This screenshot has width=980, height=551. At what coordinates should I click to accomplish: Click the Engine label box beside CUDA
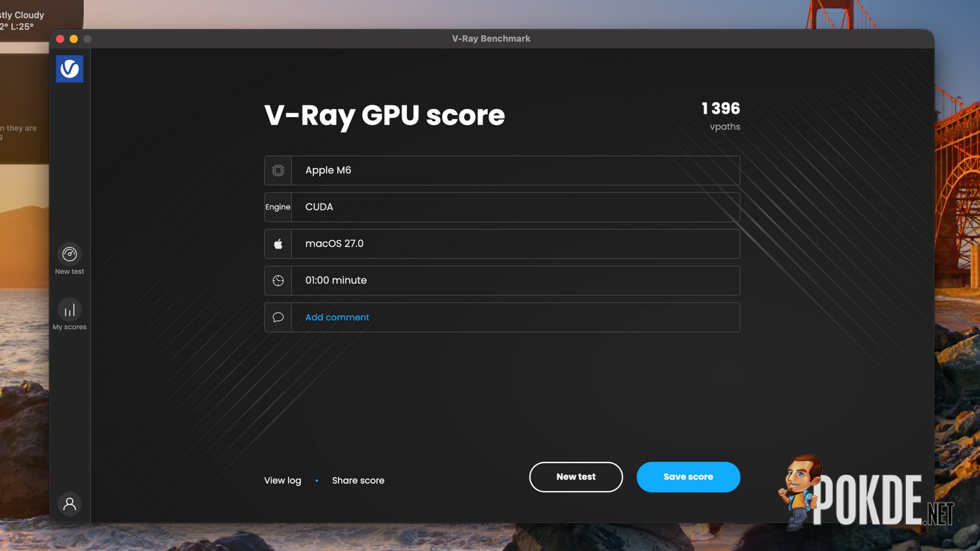pyautogui.click(x=278, y=207)
